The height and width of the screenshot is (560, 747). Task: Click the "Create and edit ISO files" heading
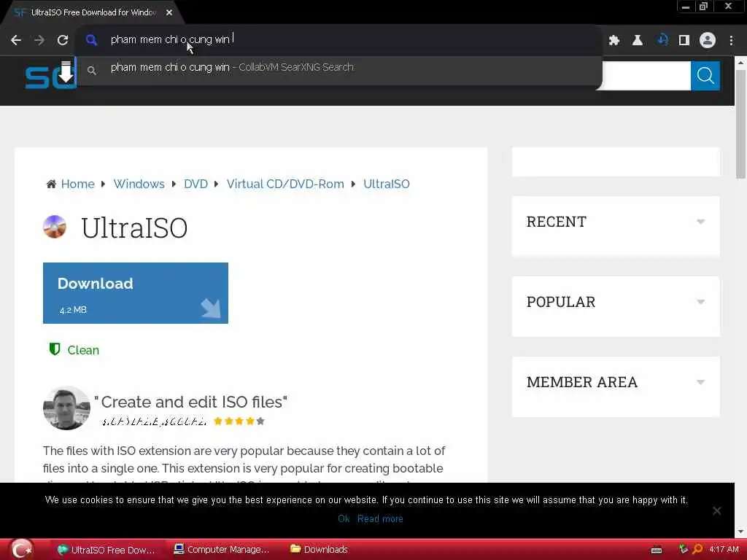point(190,402)
